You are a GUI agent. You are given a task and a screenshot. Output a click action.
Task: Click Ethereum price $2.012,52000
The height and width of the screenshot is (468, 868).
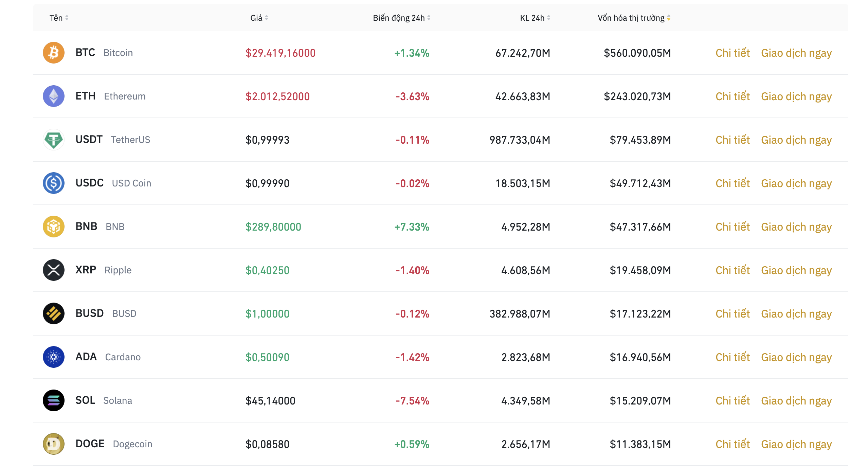pos(277,96)
